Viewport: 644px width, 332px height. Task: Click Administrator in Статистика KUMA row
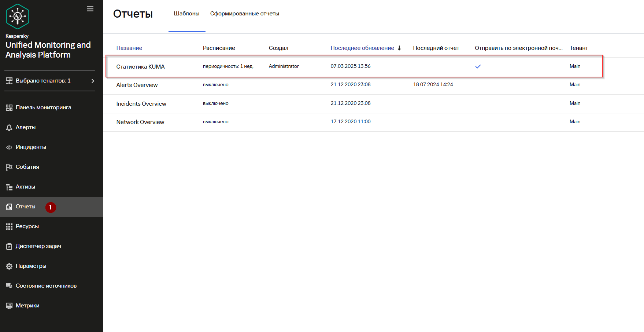pyautogui.click(x=284, y=66)
